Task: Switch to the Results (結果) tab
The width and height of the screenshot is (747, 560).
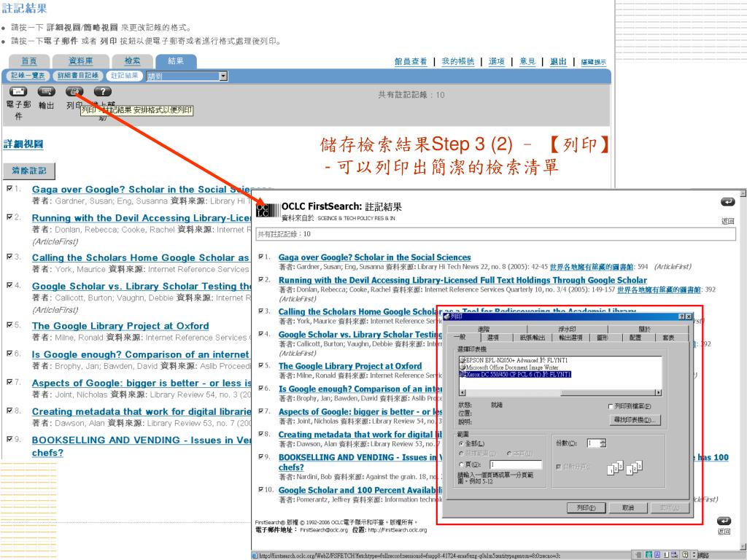Action: (x=176, y=61)
